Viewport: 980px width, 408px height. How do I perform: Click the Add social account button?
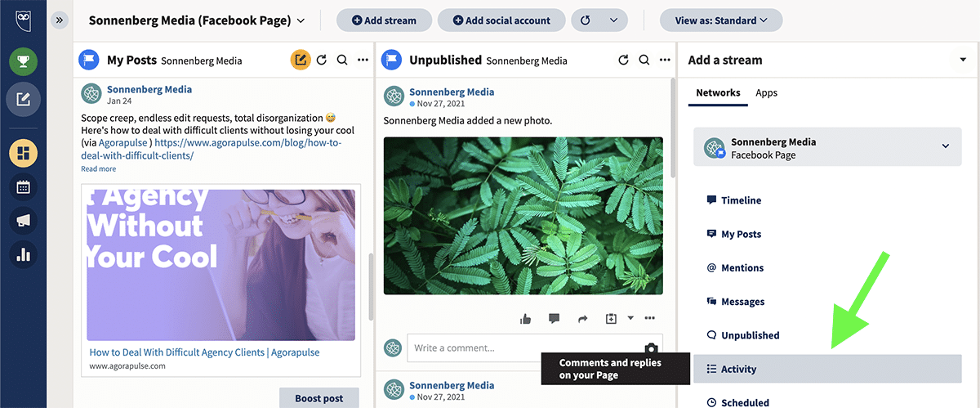tap(501, 20)
